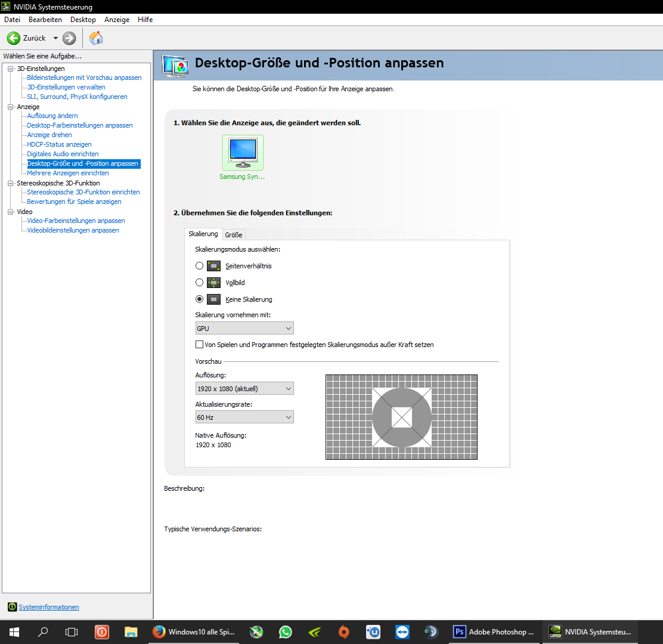Open the Datei menu
This screenshot has height=644, width=663.
coord(13,20)
